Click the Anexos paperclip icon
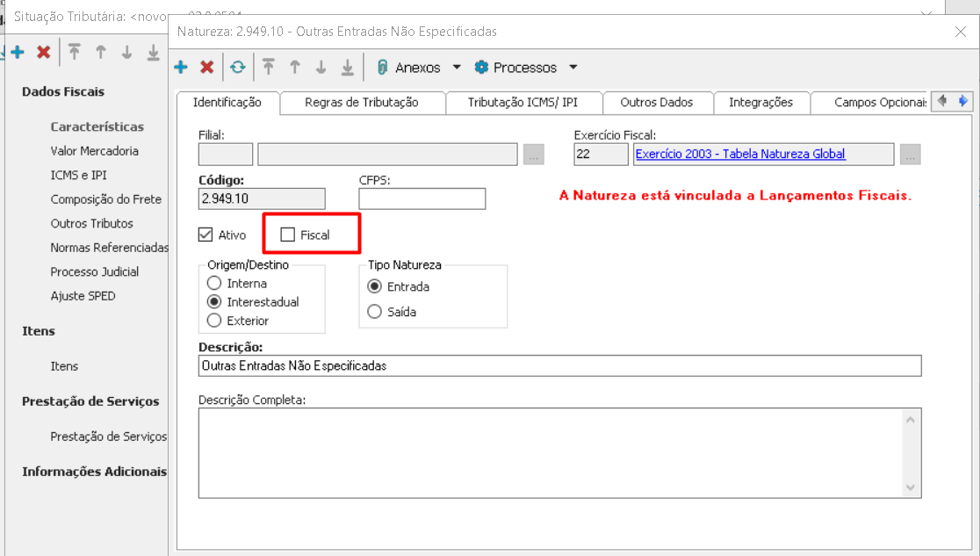 coord(383,67)
